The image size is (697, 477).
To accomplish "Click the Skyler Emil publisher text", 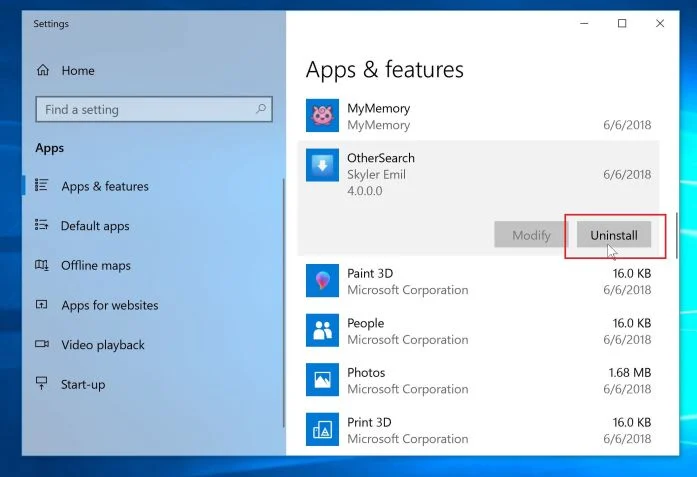I will pyautogui.click(x=377, y=174).
